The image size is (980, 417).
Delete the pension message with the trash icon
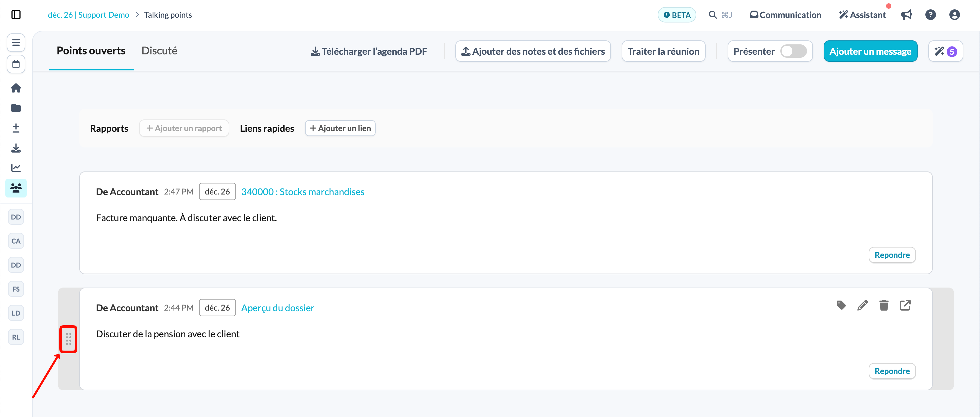(884, 305)
